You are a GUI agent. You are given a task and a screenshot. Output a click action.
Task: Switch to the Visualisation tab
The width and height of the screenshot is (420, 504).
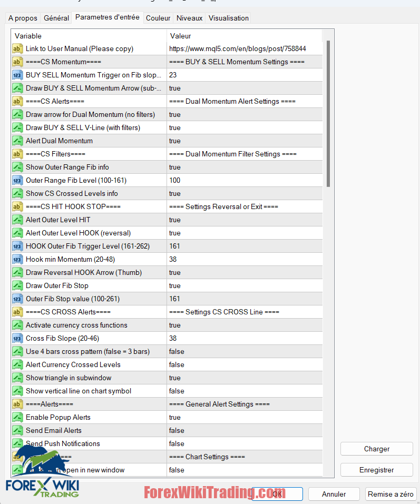[x=229, y=18]
